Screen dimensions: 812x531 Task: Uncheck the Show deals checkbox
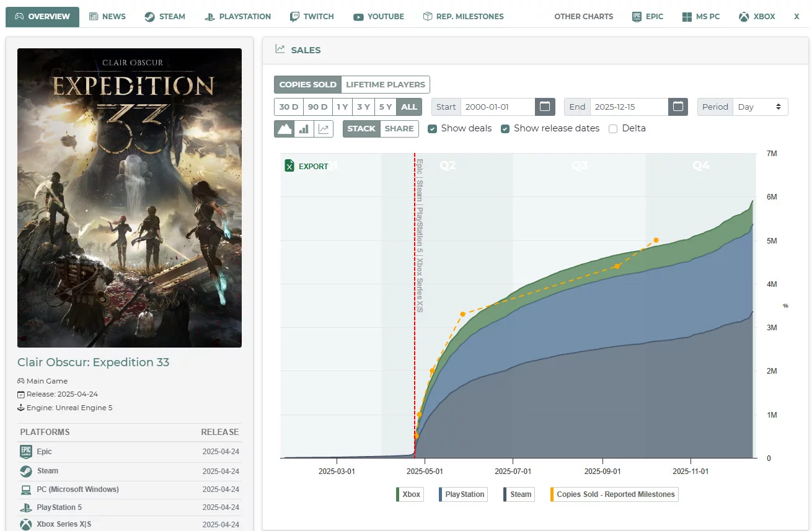[x=433, y=129]
